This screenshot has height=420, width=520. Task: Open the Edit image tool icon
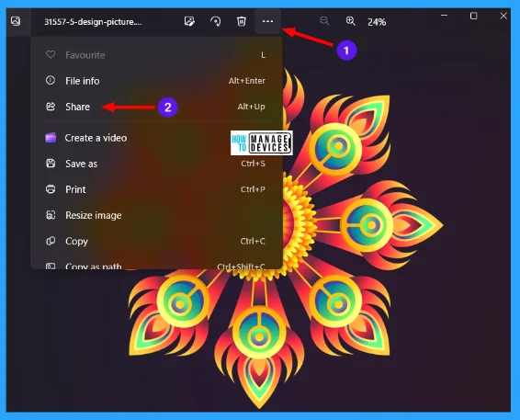[x=189, y=21]
